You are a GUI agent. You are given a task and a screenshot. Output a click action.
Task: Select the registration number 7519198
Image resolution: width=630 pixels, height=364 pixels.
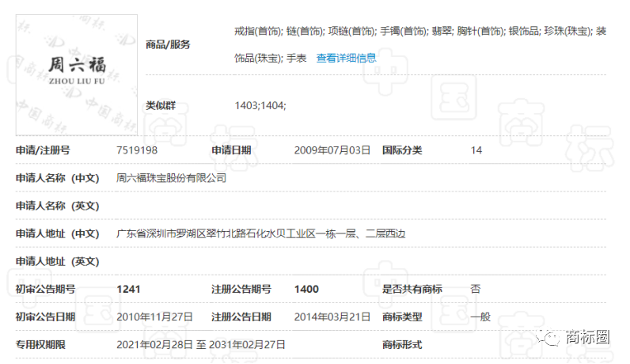click(x=137, y=150)
